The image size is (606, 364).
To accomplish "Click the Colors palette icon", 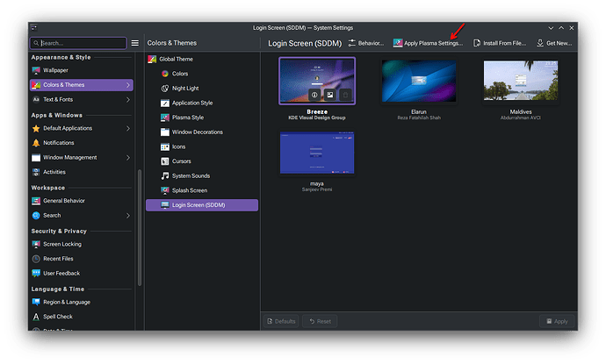I will (x=165, y=74).
